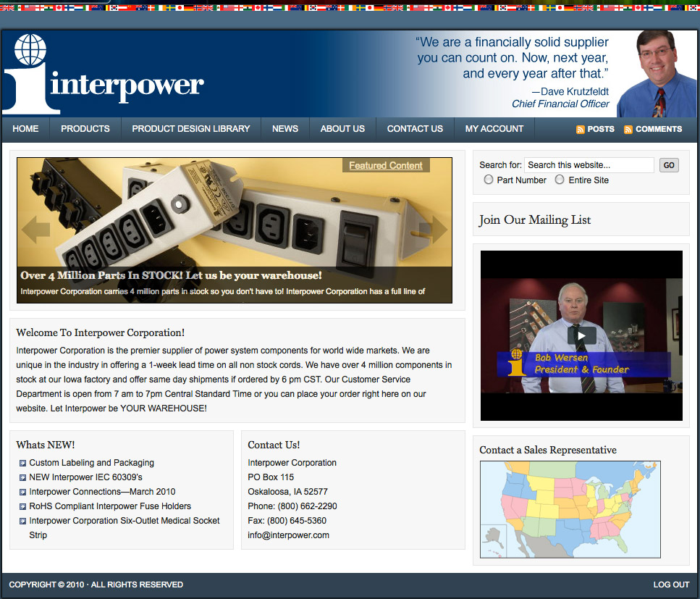
Task: Click bullet icon beside Custom Labeling and Packaging
Action: click(22, 464)
